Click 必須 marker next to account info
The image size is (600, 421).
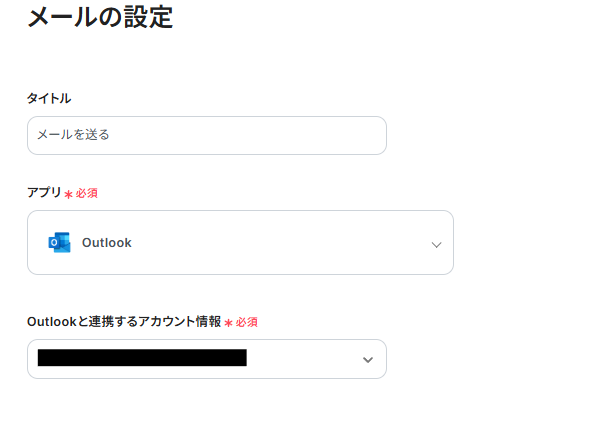pyautogui.click(x=247, y=323)
